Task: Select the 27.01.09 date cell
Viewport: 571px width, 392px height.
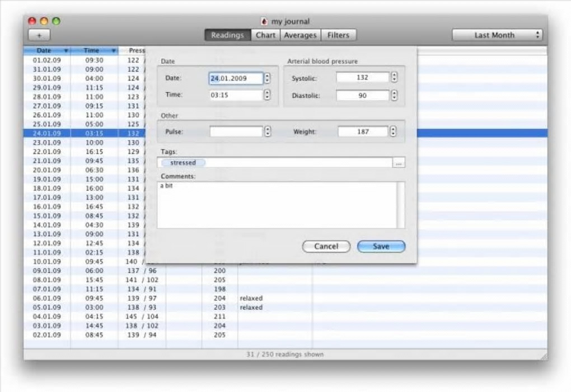Action: 47,106
